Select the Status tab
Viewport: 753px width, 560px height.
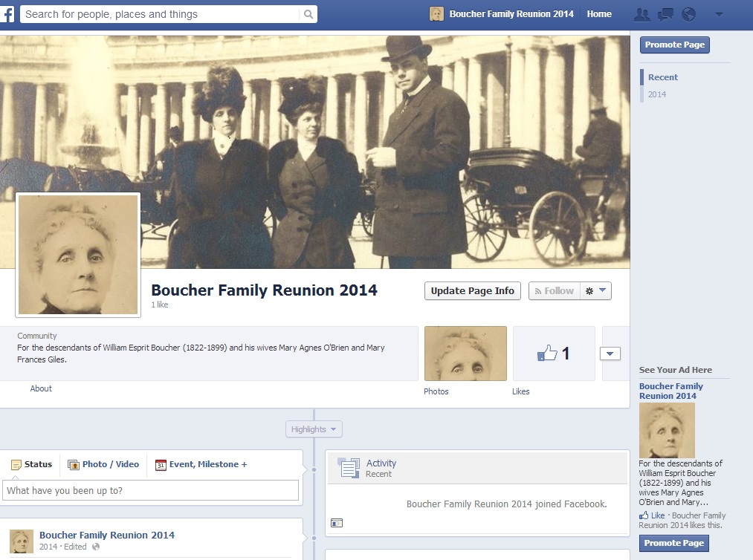pos(32,464)
